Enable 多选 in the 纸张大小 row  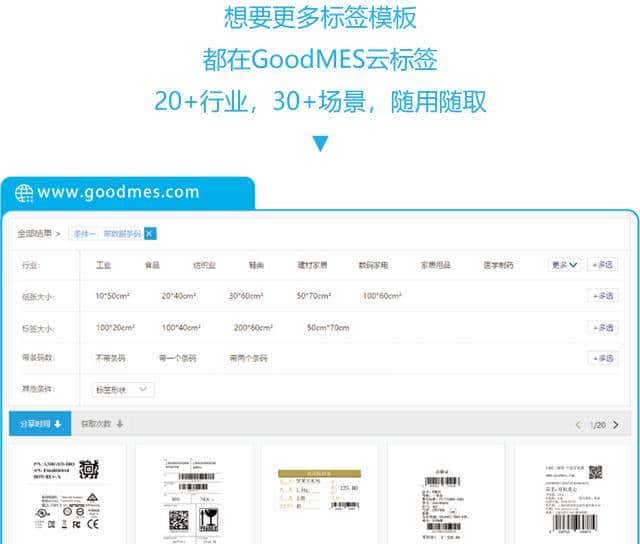pos(603,296)
